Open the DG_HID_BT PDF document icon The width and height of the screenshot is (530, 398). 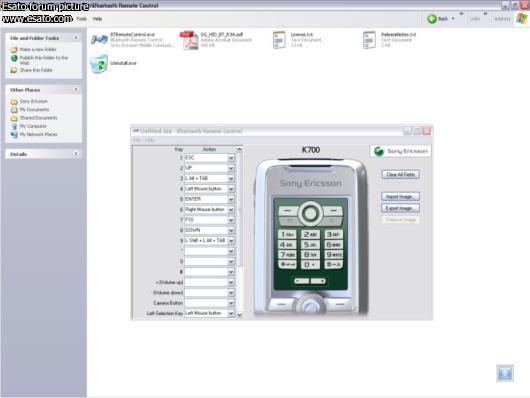(x=189, y=40)
